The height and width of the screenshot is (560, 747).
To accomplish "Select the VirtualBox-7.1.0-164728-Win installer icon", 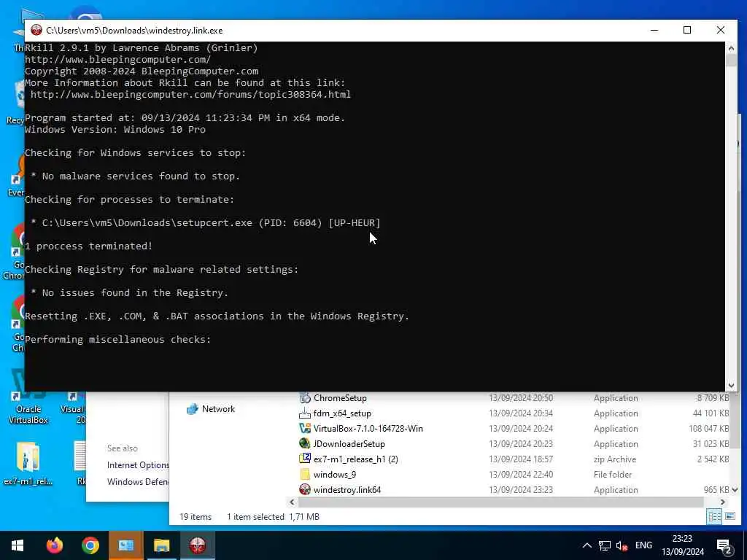I will coord(305,428).
